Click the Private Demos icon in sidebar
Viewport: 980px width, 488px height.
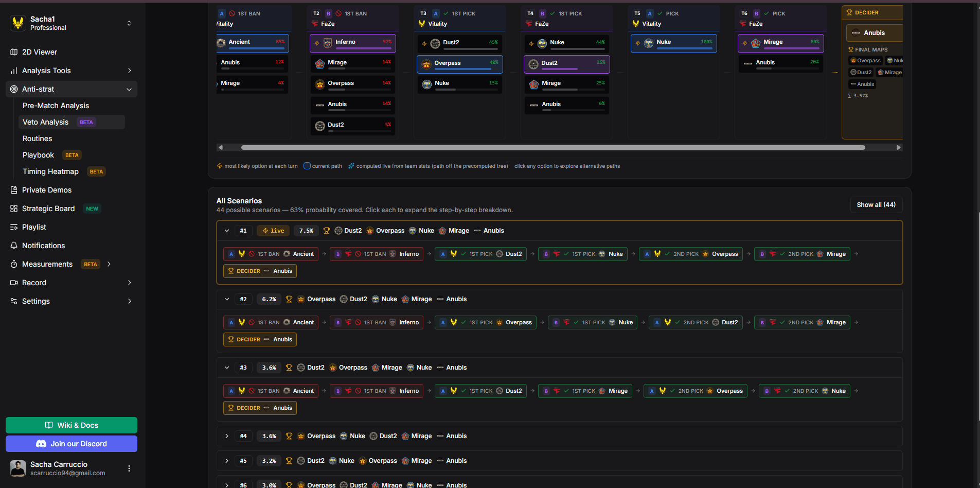[x=14, y=190]
